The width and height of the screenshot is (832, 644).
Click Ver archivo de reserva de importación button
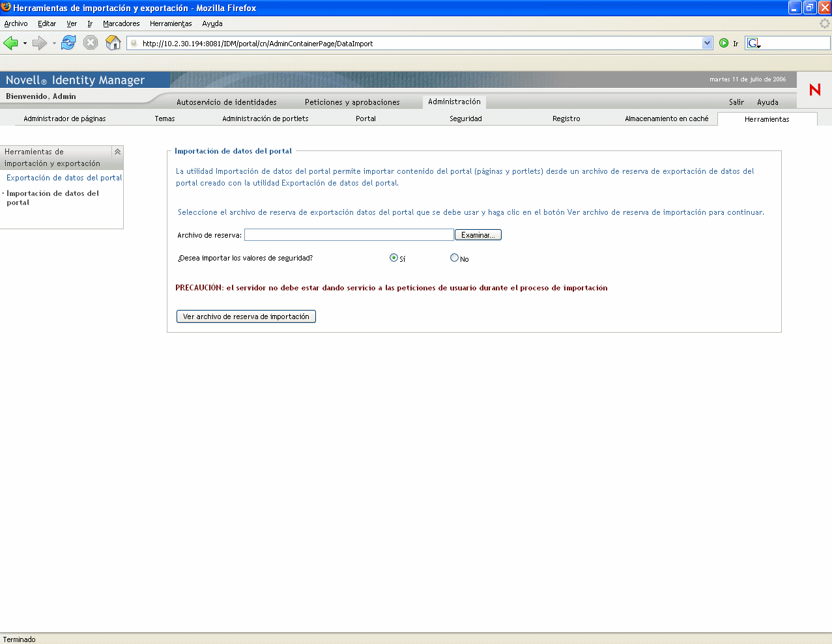[246, 316]
